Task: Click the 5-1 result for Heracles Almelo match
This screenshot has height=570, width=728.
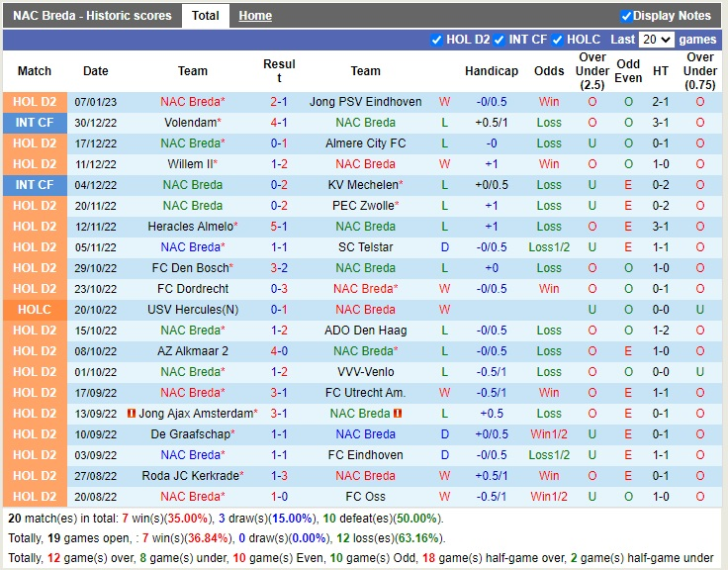Action: tap(279, 227)
